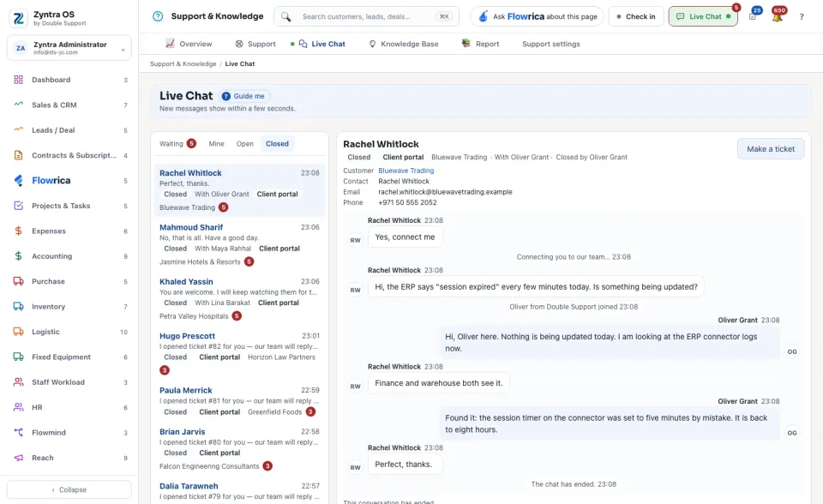Open Support settings tab

[551, 44]
